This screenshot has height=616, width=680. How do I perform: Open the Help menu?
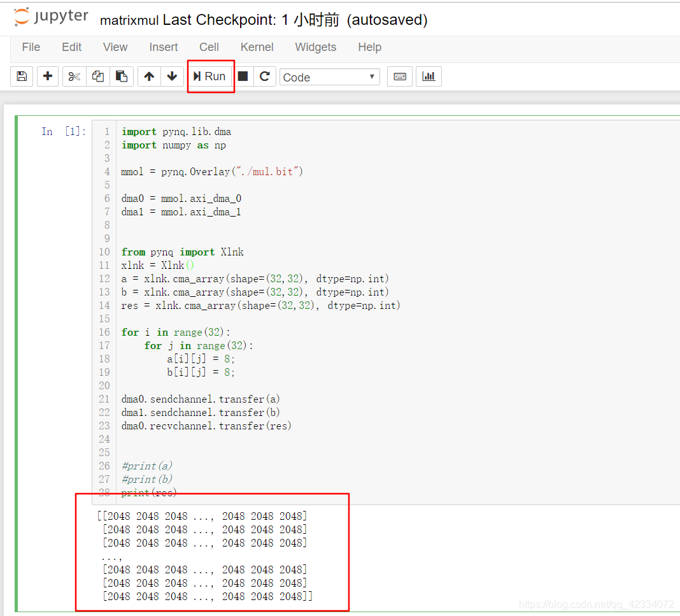(370, 47)
